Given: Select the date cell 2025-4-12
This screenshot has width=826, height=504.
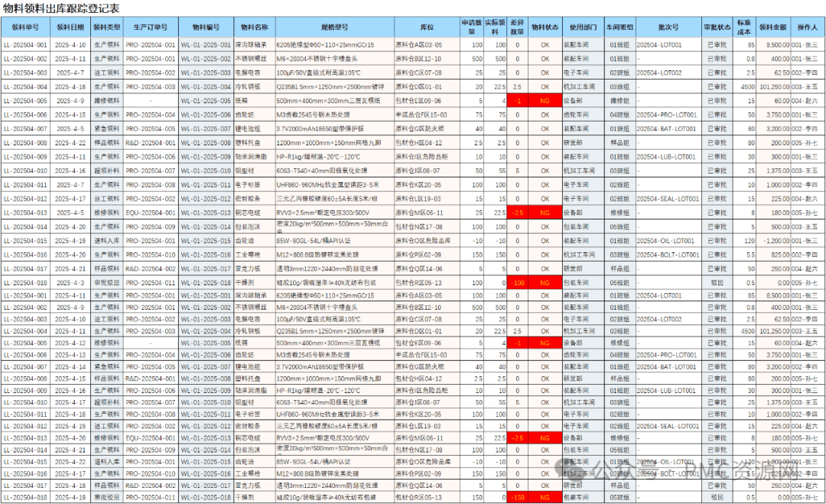Looking at the screenshot, I should (70, 343).
